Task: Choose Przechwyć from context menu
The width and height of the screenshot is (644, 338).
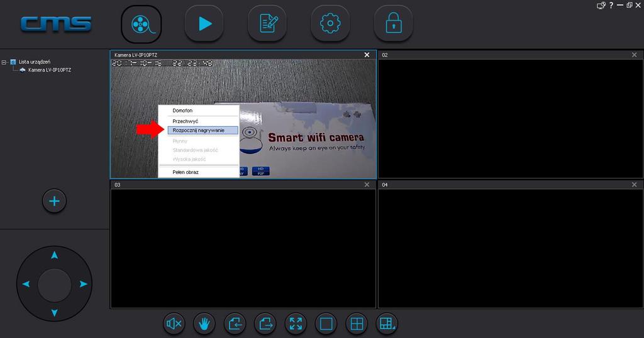Action: click(186, 121)
